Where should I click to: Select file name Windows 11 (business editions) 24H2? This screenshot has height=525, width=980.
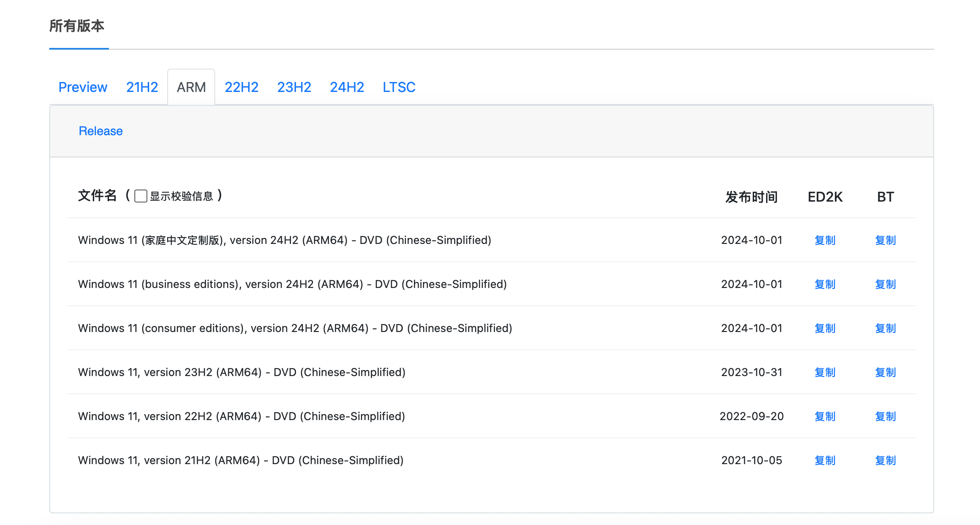point(292,284)
